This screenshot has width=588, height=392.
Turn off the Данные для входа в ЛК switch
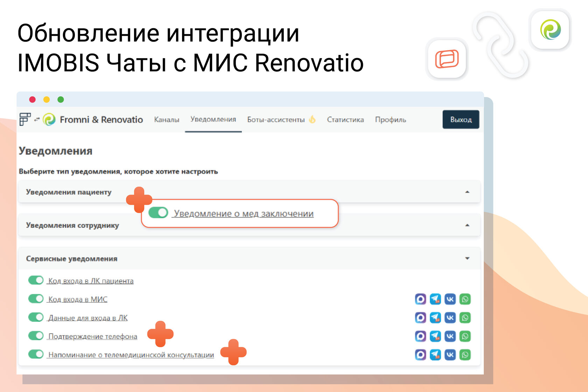pos(36,317)
